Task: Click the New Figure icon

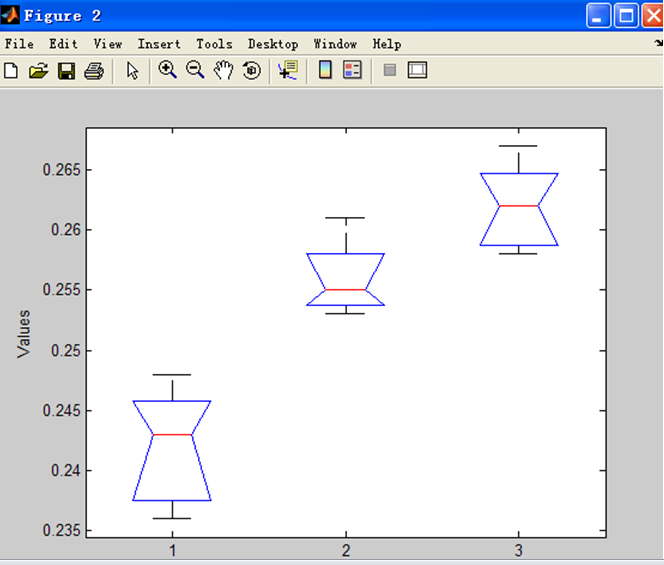Action: pyautogui.click(x=11, y=70)
